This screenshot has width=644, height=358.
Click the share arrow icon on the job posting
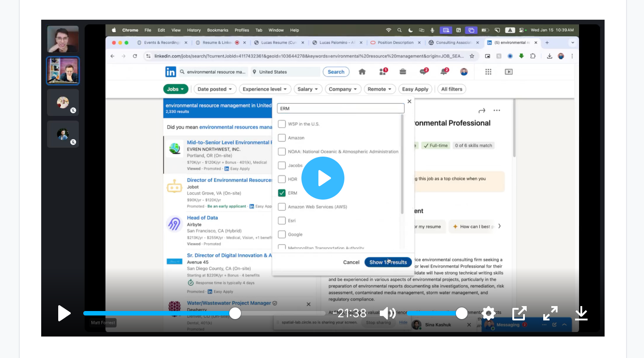tap(482, 111)
